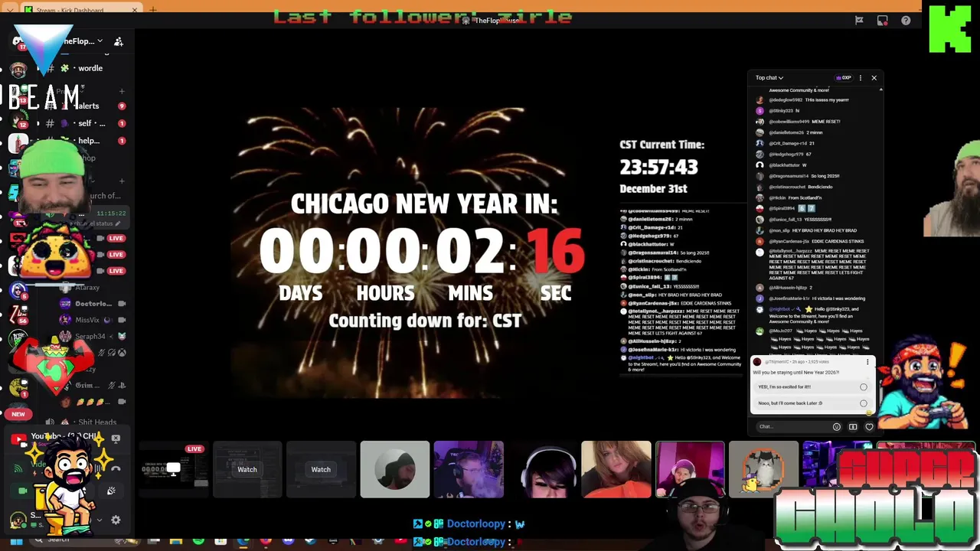
Task: Click the server icon with 17 badge
Action: click(18, 41)
